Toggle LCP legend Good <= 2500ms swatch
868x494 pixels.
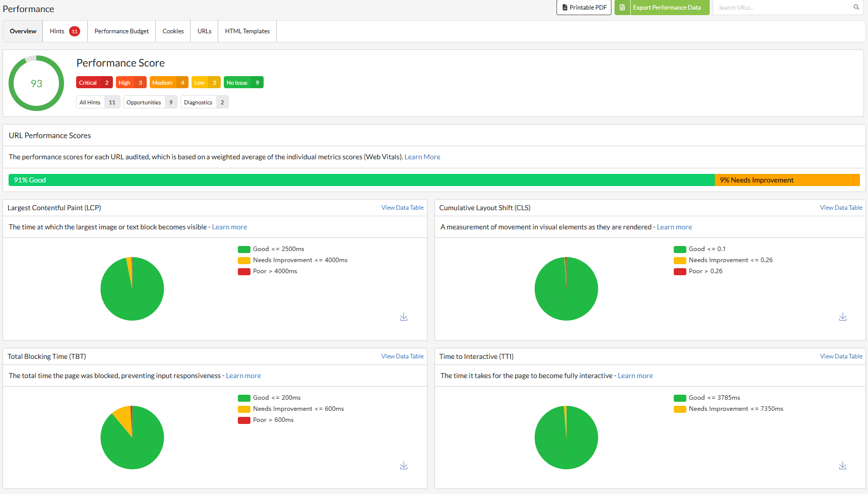pos(244,249)
